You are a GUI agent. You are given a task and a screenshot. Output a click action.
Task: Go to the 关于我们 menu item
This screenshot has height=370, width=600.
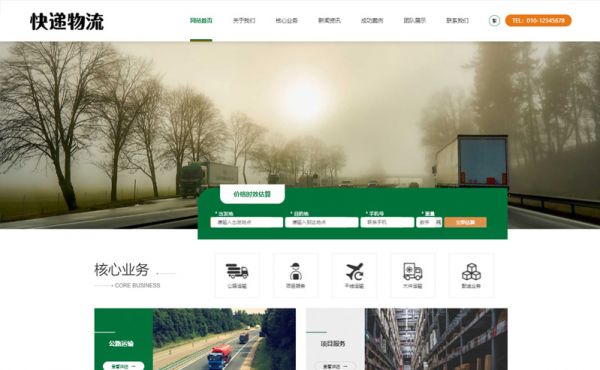[244, 21]
